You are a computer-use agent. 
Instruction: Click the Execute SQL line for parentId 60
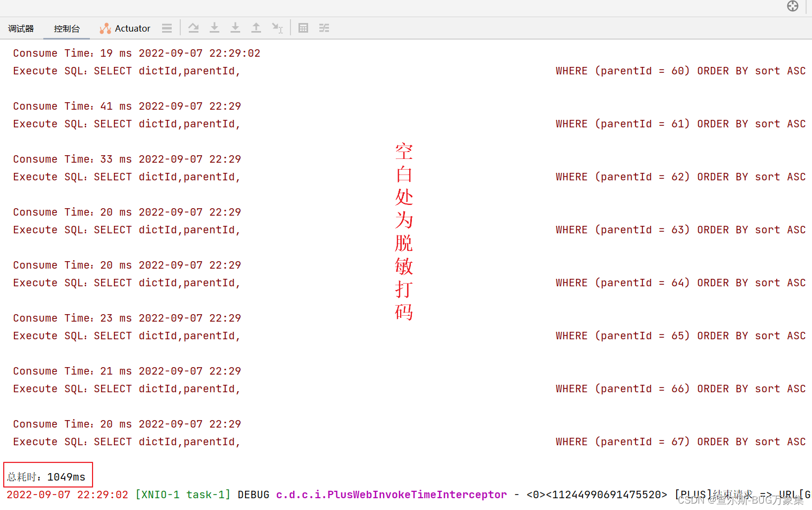pyautogui.click(x=126, y=71)
